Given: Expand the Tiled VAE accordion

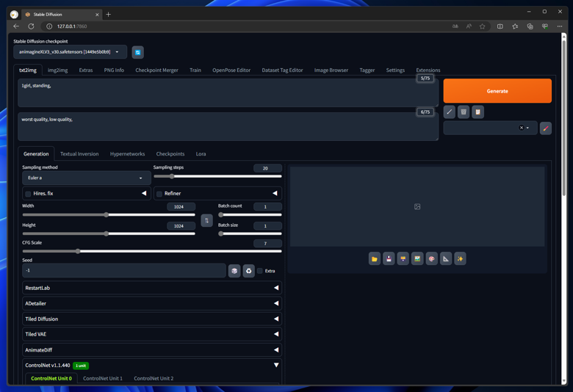Looking at the screenshot, I should tap(151, 334).
